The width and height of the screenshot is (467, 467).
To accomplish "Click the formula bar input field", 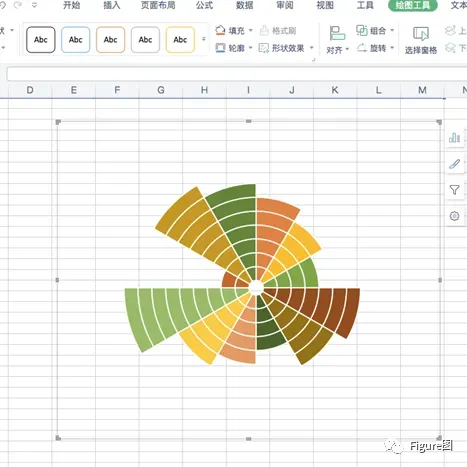I will click(x=237, y=74).
